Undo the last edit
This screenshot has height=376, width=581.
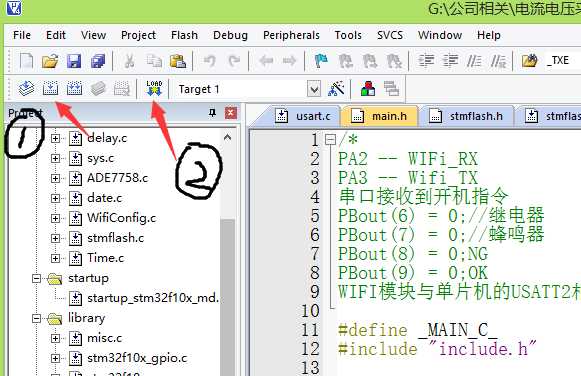209,61
